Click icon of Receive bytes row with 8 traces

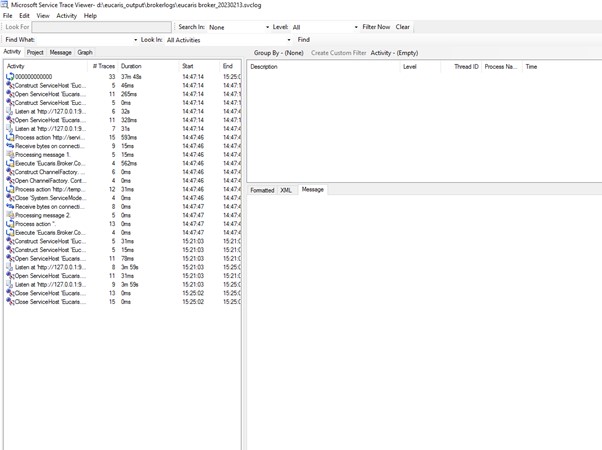10,207
